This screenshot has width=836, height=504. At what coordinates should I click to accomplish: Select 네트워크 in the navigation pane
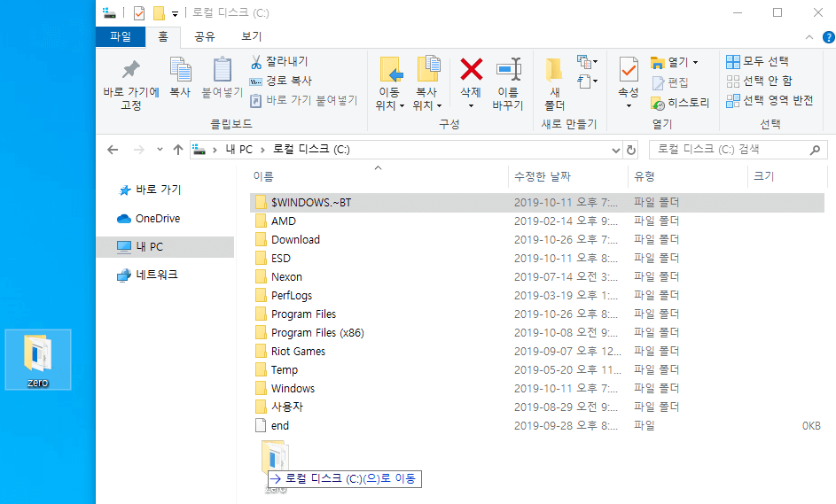click(x=147, y=275)
